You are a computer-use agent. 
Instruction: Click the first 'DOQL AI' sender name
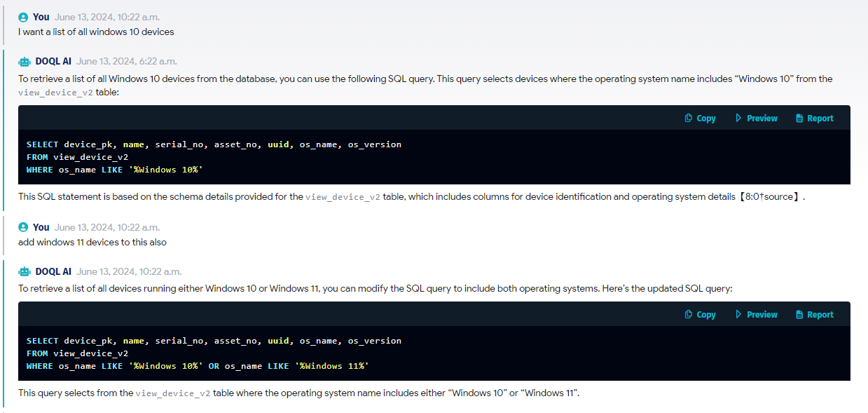[53, 61]
